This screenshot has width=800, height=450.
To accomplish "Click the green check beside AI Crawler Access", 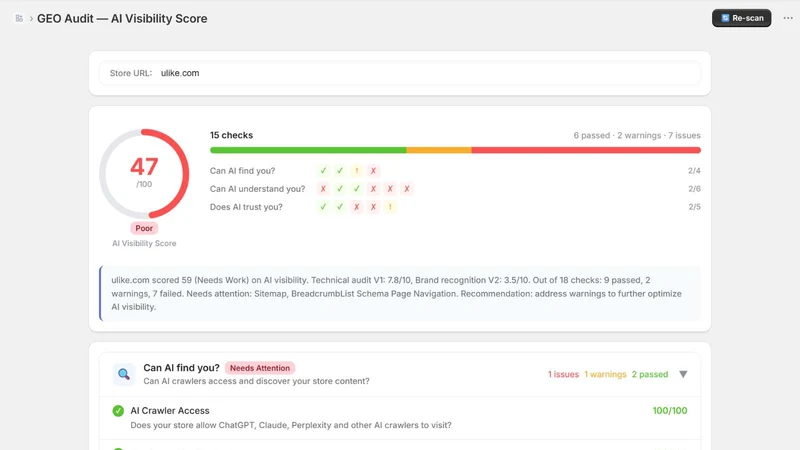I will (118, 411).
